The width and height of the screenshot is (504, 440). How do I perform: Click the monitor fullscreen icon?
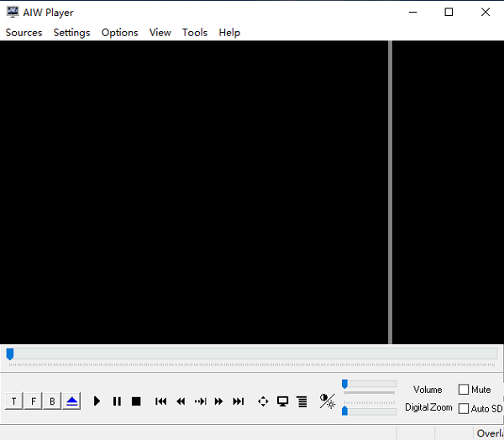282,401
